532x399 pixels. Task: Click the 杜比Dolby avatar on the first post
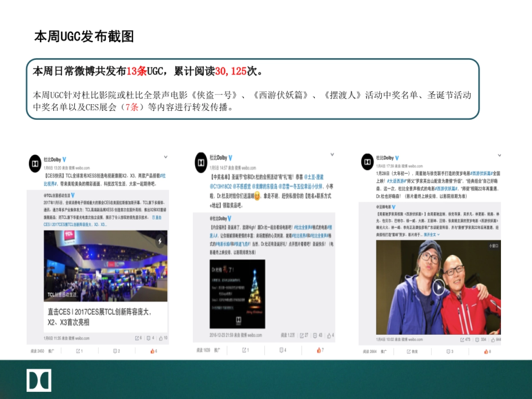35,163
